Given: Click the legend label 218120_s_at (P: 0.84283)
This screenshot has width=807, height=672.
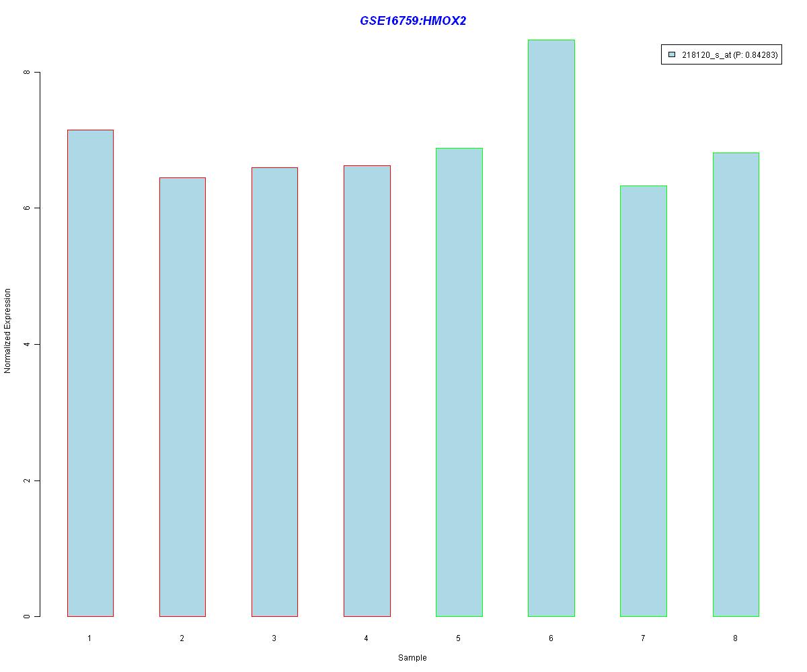Looking at the screenshot, I should pyautogui.click(x=730, y=55).
